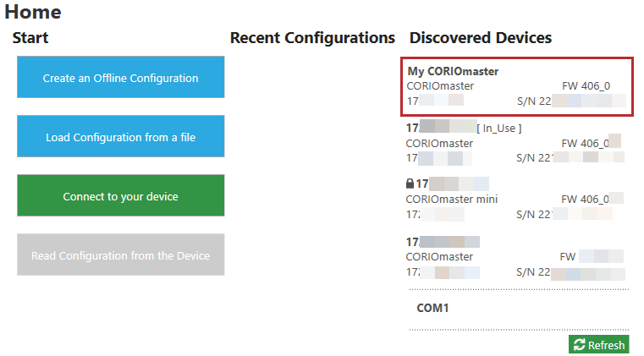The height and width of the screenshot is (356, 644).
Task: Select the last CORIOmaster device in the list
Action: click(440, 256)
